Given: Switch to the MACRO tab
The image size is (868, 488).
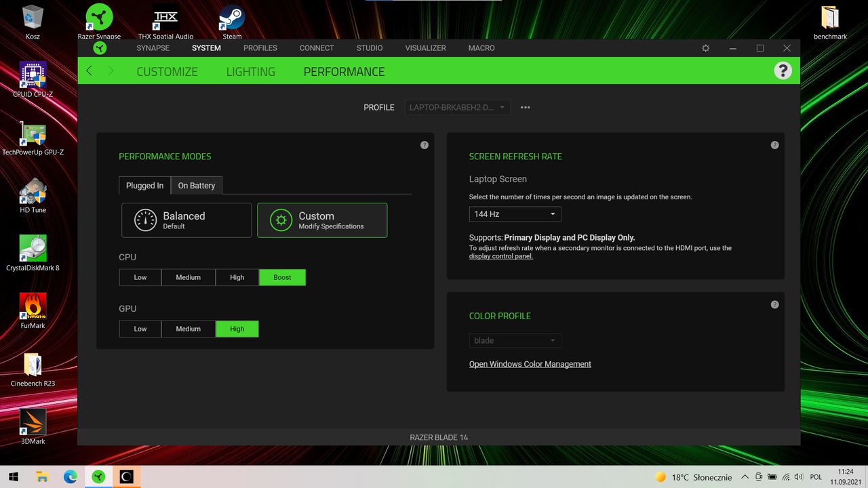Looking at the screenshot, I should coord(481,48).
